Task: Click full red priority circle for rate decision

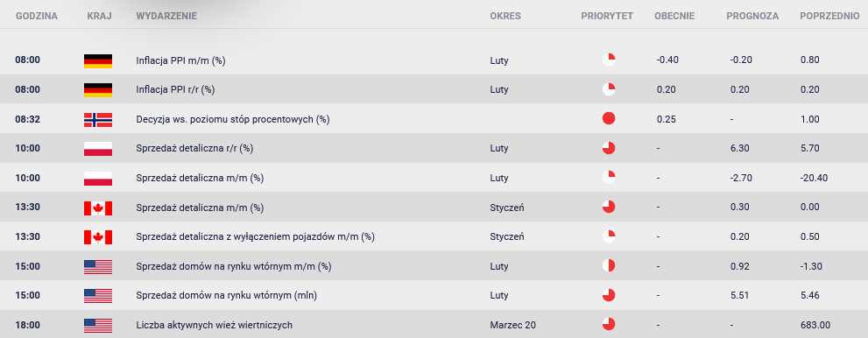Action: (x=609, y=118)
